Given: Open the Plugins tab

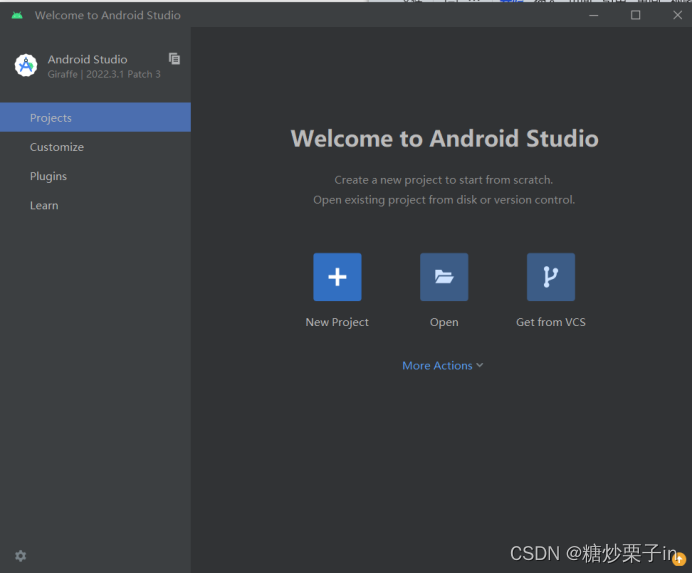Looking at the screenshot, I should tap(95, 176).
